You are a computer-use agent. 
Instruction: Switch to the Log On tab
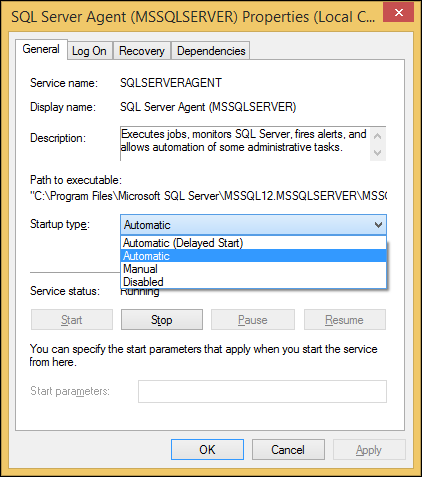click(90, 51)
